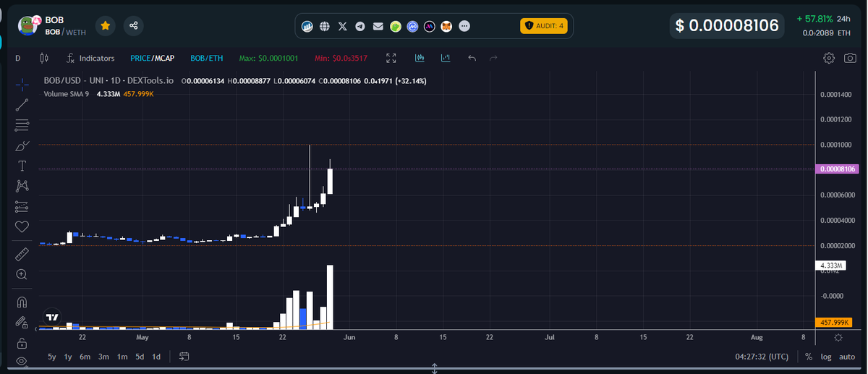868x374 pixels.
Task: Set chart range to 1y
Action: pos(69,357)
